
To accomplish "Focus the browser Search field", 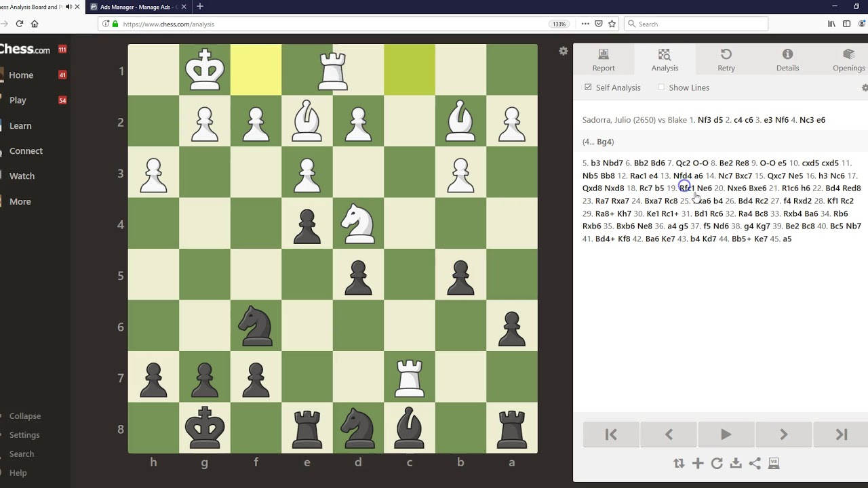I will point(696,24).
